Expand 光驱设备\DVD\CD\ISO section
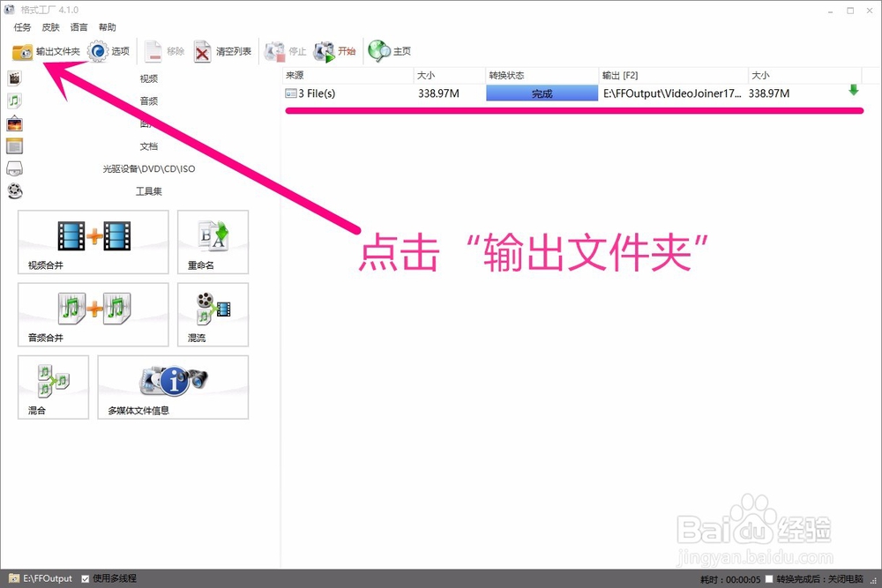This screenshot has height=588, width=882. point(149,168)
